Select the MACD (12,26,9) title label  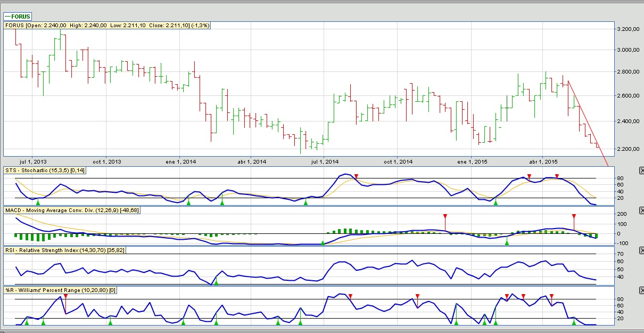click(x=72, y=210)
